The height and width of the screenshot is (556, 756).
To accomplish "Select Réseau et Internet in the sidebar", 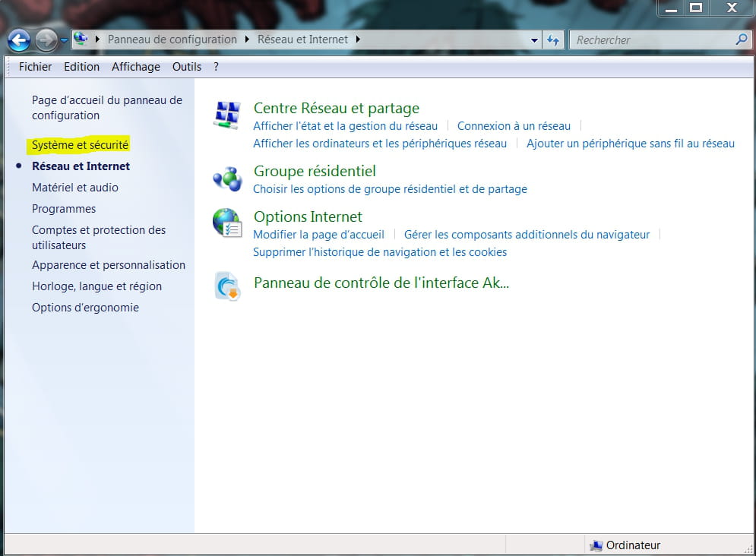I will pyautogui.click(x=81, y=166).
